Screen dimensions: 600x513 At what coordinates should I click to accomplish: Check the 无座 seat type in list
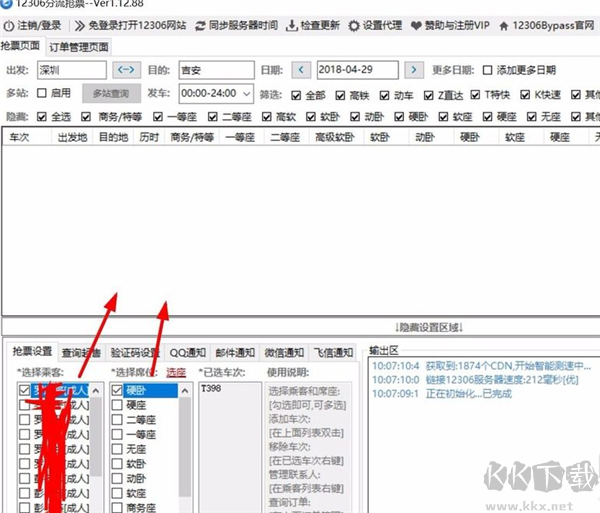tap(117, 449)
